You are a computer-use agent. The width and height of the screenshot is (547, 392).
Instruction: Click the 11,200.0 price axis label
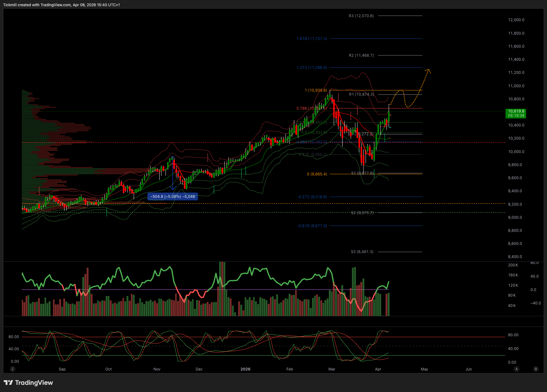tap(516, 73)
